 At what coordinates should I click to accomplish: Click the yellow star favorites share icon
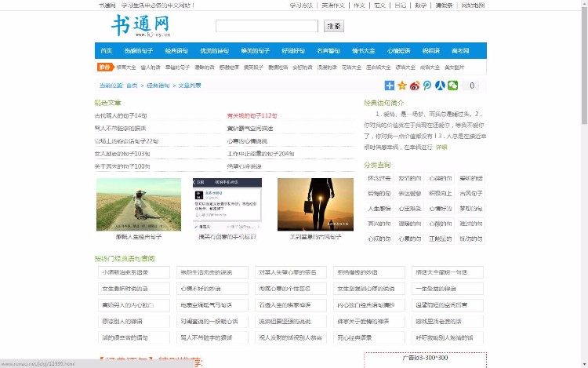[402, 86]
